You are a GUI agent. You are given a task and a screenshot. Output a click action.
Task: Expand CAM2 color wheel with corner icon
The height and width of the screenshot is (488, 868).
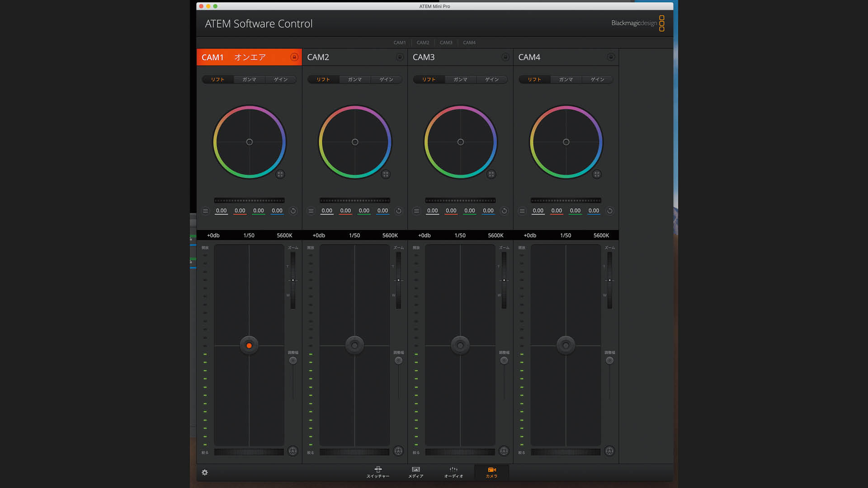[386, 174]
